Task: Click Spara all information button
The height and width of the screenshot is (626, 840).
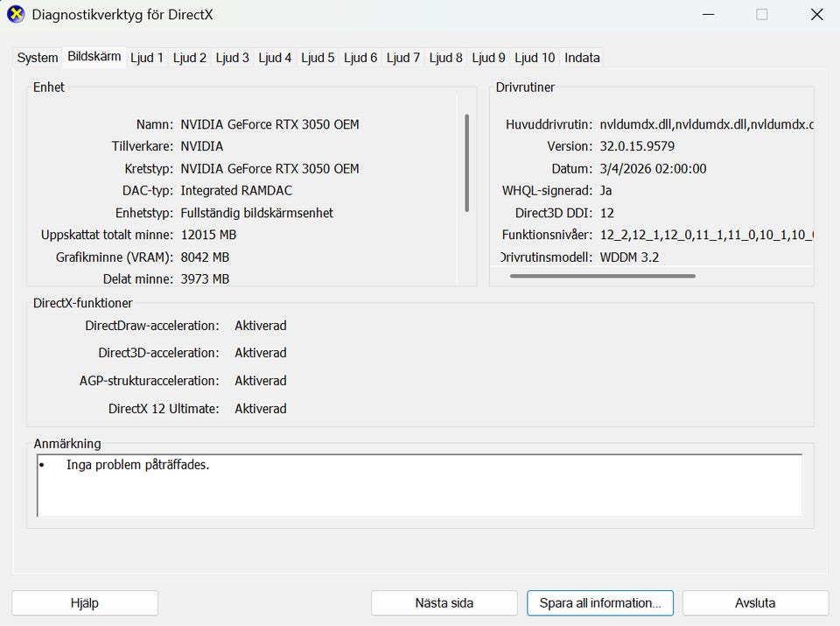Action: coord(599,603)
